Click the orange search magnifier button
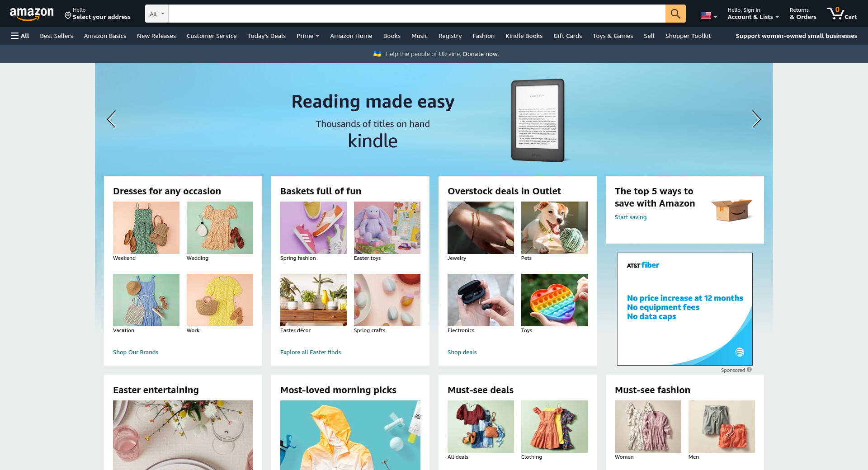The height and width of the screenshot is (470, 868). (675, 14)
